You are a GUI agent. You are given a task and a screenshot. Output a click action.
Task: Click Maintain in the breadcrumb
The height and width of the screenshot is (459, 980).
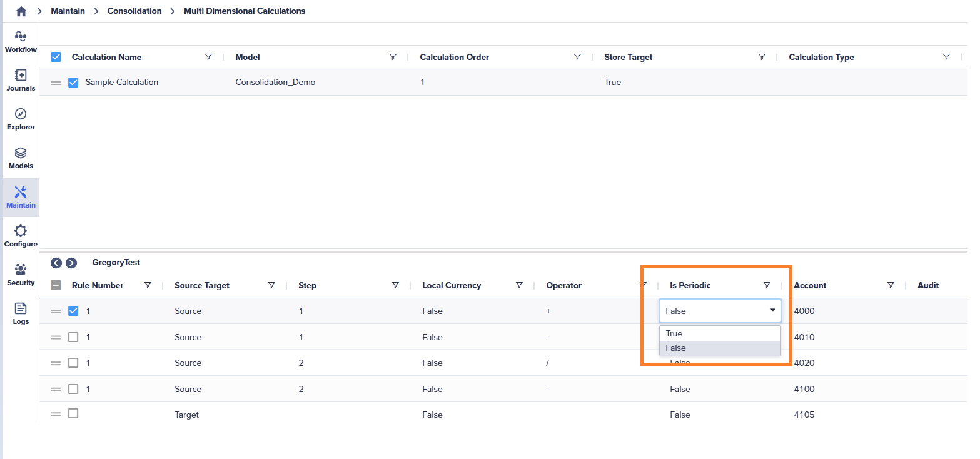[x=68, y=11]
